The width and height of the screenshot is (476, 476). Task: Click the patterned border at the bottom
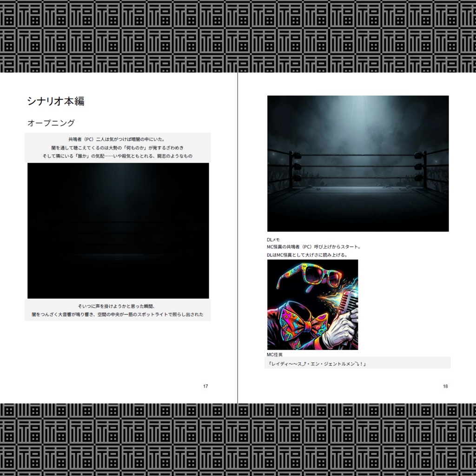click(x=238, y=437)
